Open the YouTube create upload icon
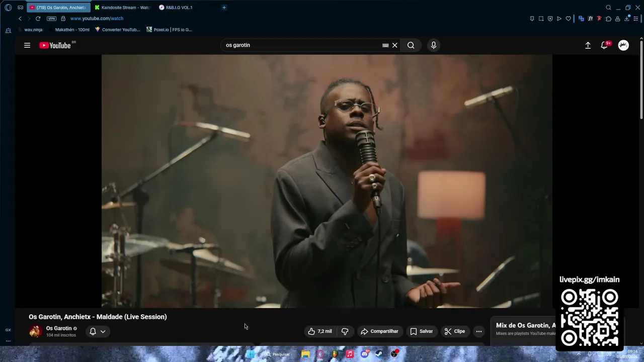Image resolution: width=644 pixels, height=362 pixels. [588, 45]
